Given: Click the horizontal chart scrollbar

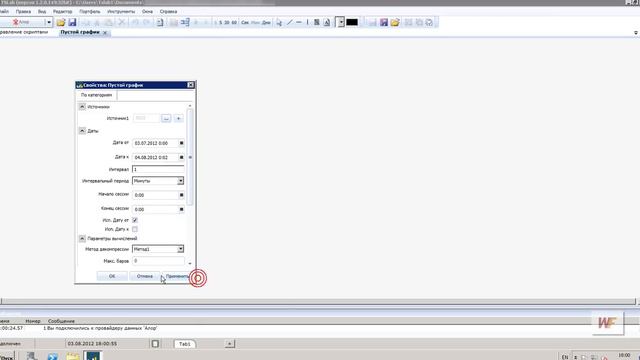Looking at the screenshot, I should click(318, 301).
